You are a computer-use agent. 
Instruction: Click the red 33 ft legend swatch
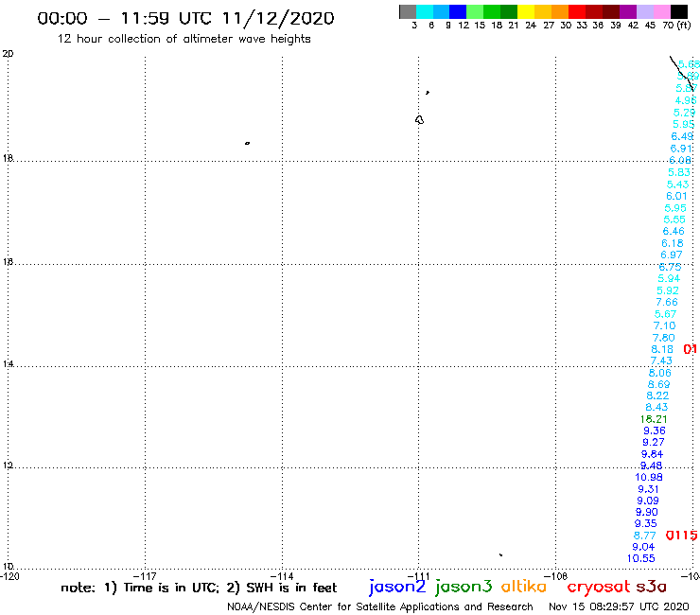coord(577,11)
